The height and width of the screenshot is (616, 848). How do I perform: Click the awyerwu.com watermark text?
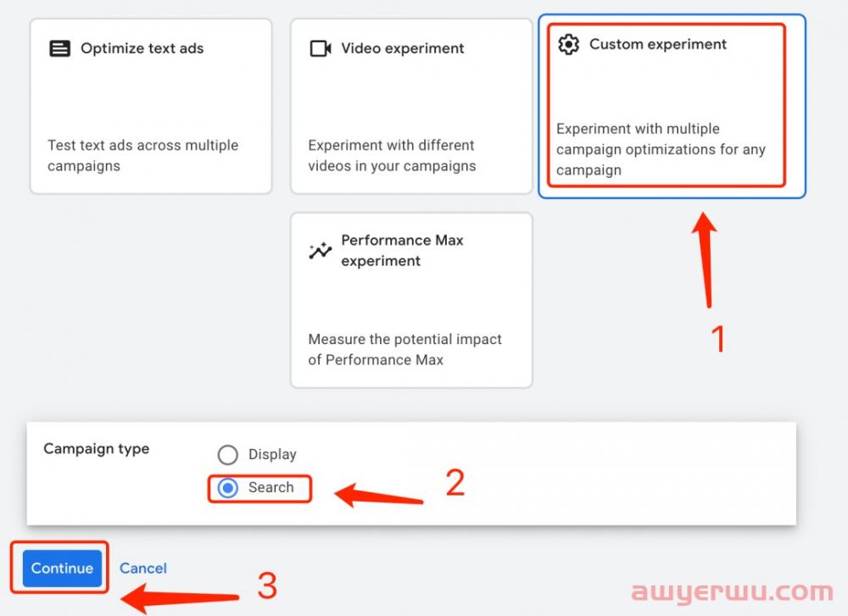coord(733,591)
